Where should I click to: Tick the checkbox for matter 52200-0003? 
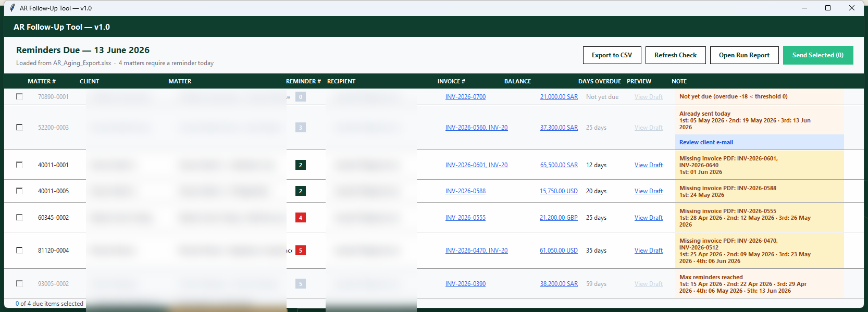(x=19, y=127)
